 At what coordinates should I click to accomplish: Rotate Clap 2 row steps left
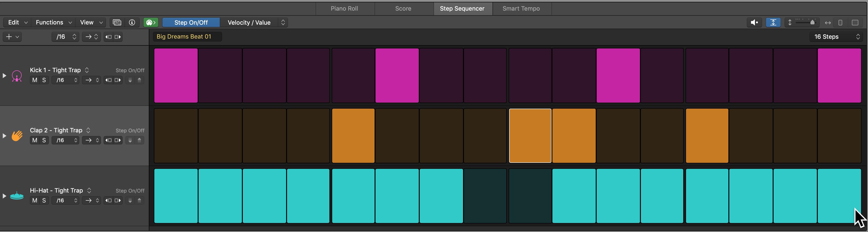click(108, 140)
